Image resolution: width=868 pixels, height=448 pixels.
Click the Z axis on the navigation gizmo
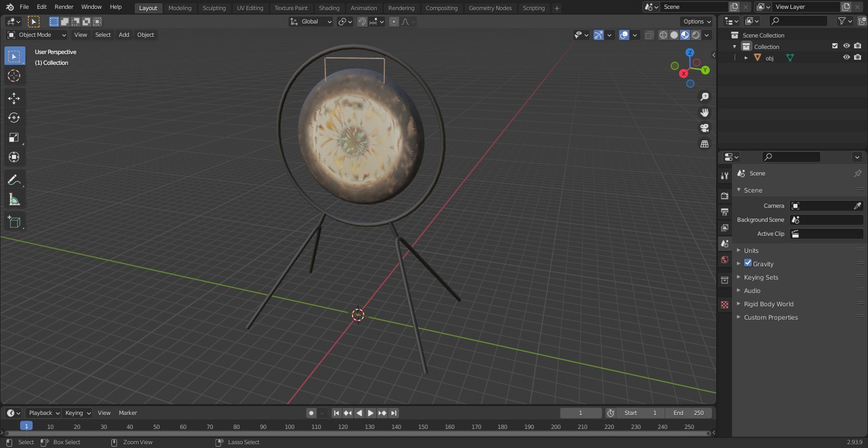coord(689,53)
